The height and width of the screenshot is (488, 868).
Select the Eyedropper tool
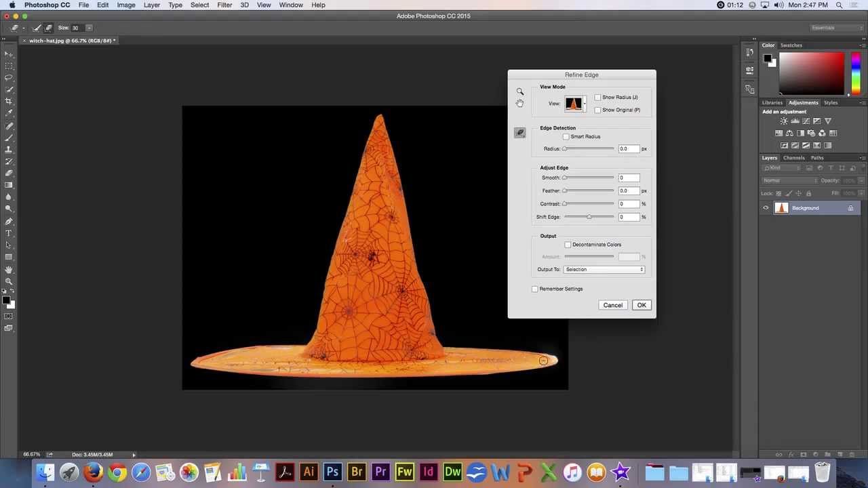tap(9, 113)
